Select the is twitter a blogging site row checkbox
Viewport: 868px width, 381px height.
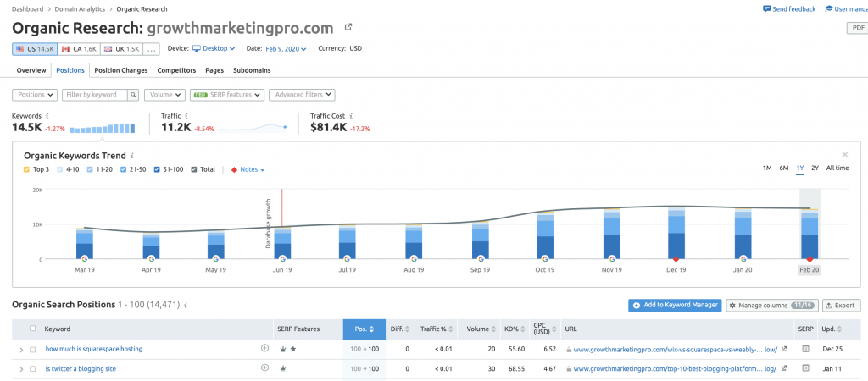tap(33, 368)
